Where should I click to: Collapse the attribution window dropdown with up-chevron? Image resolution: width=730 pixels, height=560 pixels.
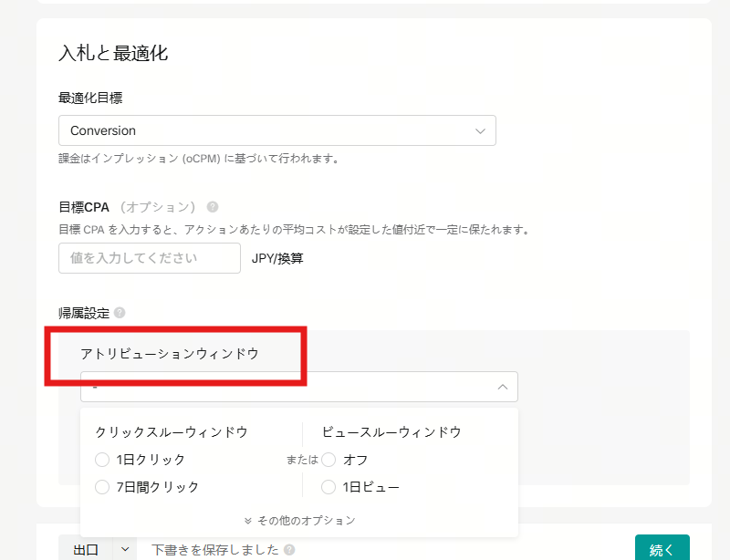(x=502, y=388)
